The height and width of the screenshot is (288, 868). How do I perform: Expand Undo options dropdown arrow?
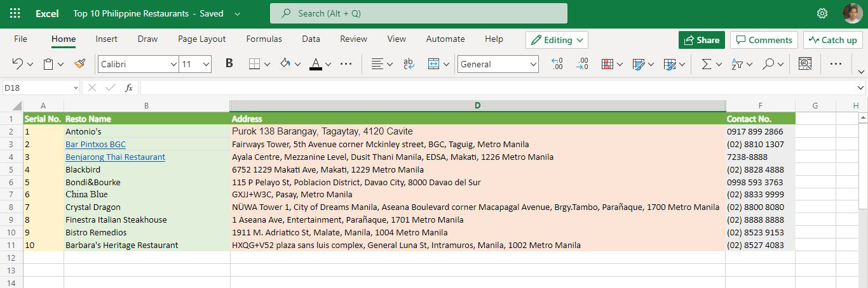30,64
